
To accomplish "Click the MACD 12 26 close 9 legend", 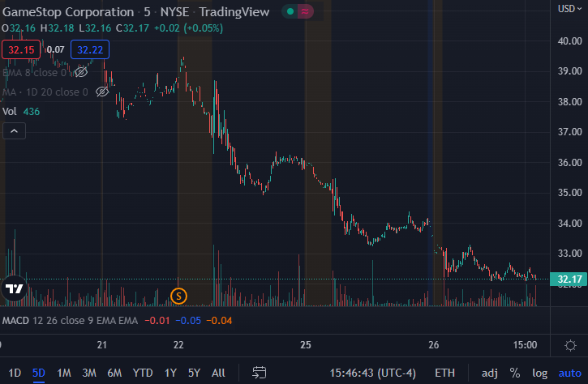I will tap(70, 321).
